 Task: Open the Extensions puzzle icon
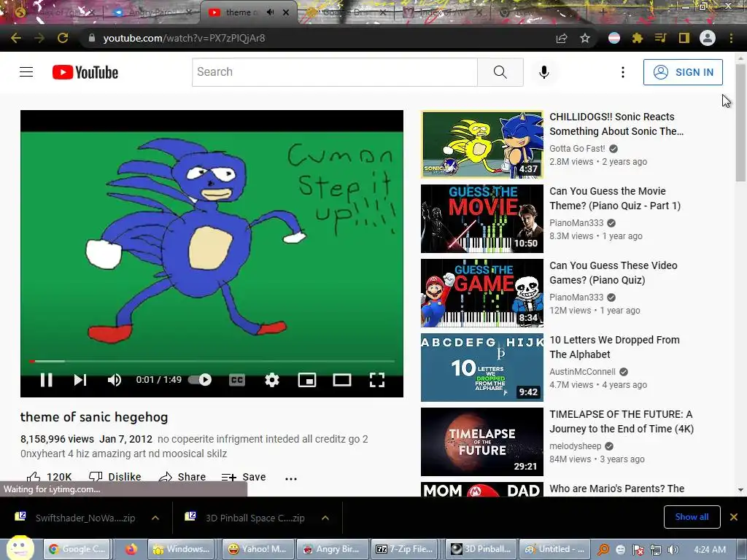(638, 38)
